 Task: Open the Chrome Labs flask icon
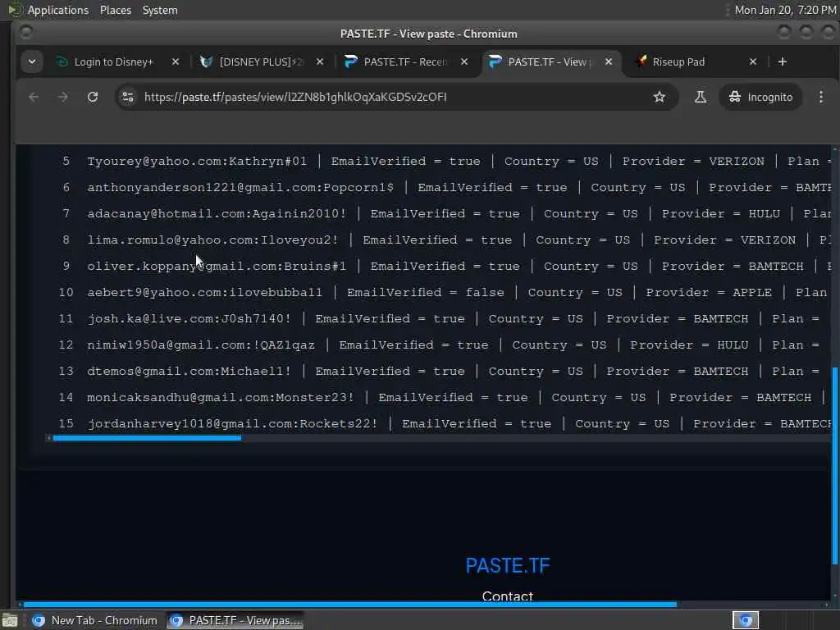tap(701, 97)
